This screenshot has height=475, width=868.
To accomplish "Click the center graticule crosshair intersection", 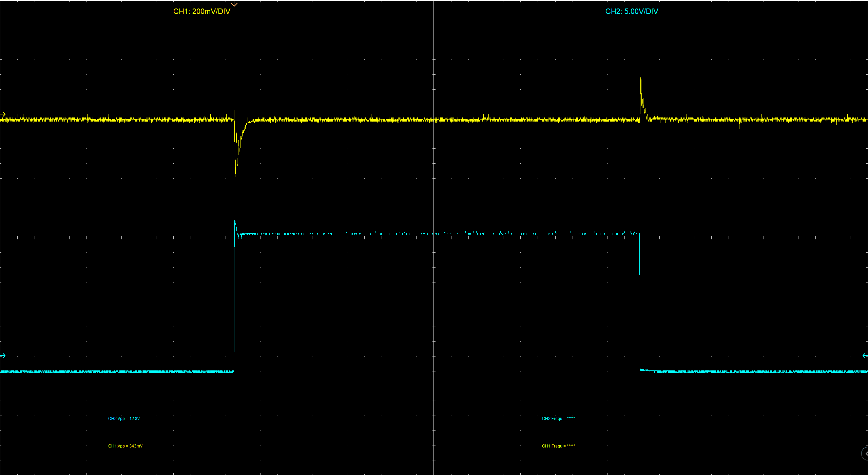I will coord(434,238).
